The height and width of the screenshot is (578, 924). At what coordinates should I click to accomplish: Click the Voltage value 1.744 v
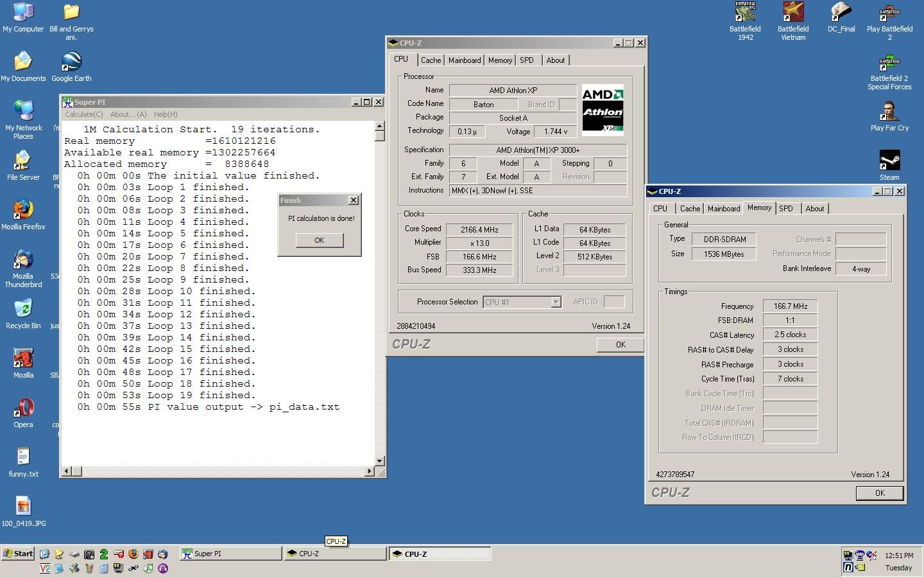click(x=556, y=132)
